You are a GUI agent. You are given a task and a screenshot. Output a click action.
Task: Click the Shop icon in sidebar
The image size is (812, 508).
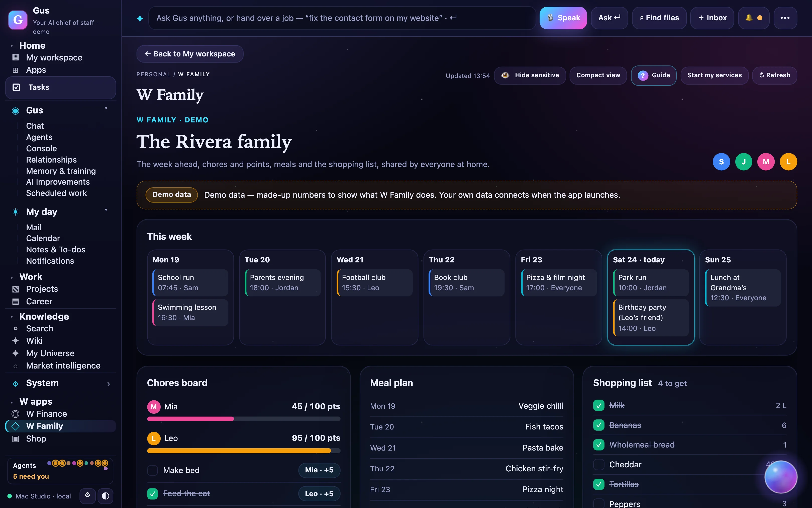click(16, 439)
